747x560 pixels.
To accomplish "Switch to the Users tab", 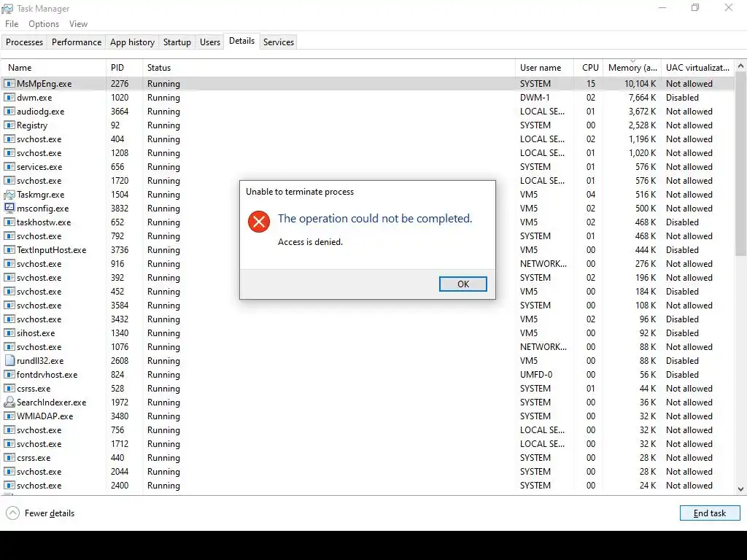I will (210, 42).
